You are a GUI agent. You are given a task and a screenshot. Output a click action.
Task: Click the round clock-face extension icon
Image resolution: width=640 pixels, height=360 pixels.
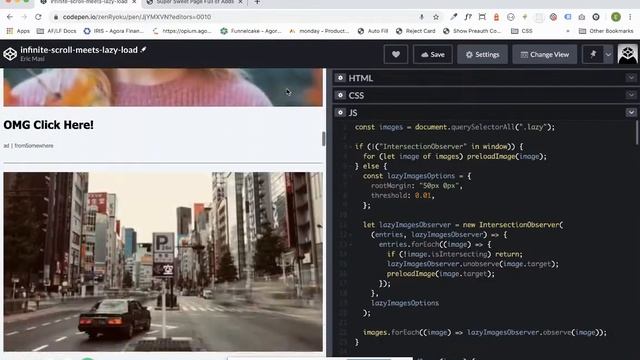click(x=511, y=17)
